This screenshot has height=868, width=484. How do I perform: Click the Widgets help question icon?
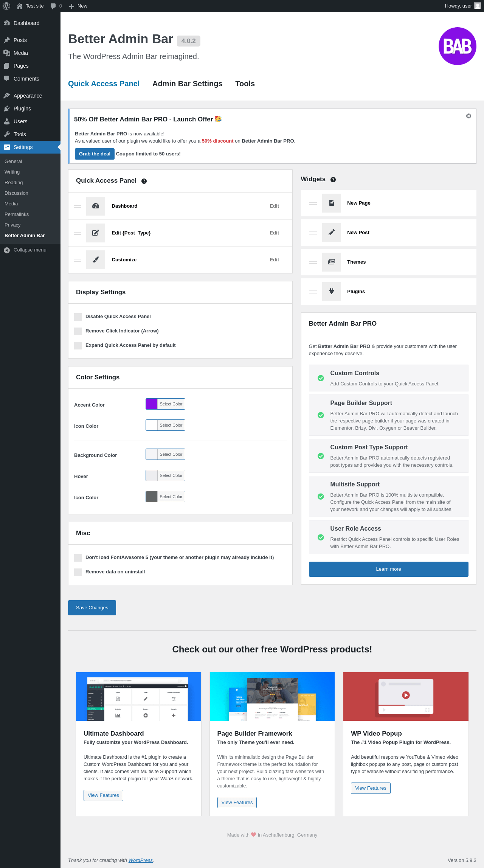[x=333, y=180]
